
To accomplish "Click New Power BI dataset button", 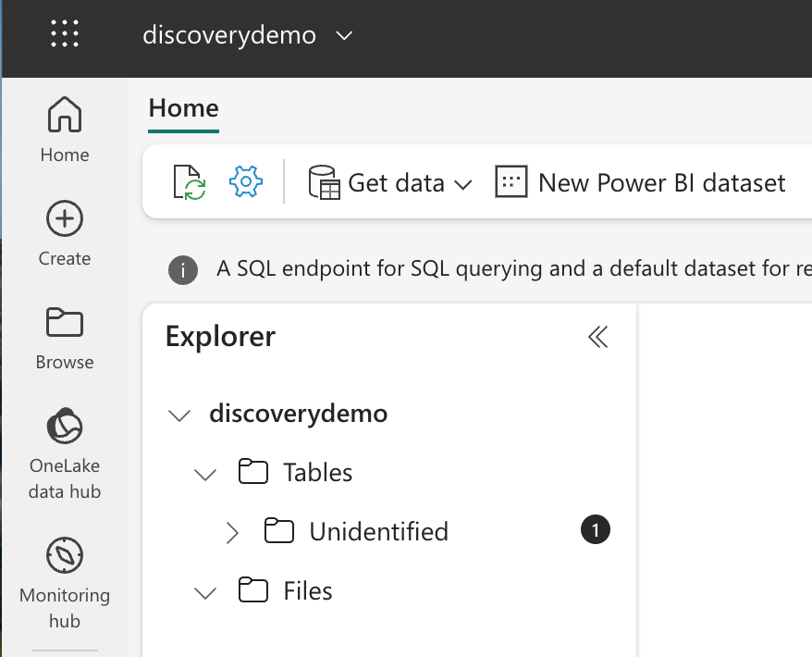I will click(641, 183).
